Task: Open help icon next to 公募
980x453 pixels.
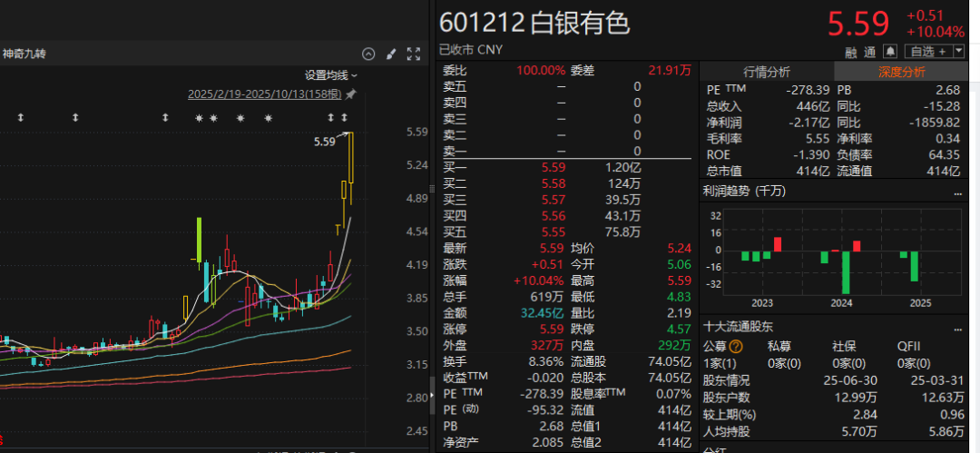Action: click(x=736, y=347)
